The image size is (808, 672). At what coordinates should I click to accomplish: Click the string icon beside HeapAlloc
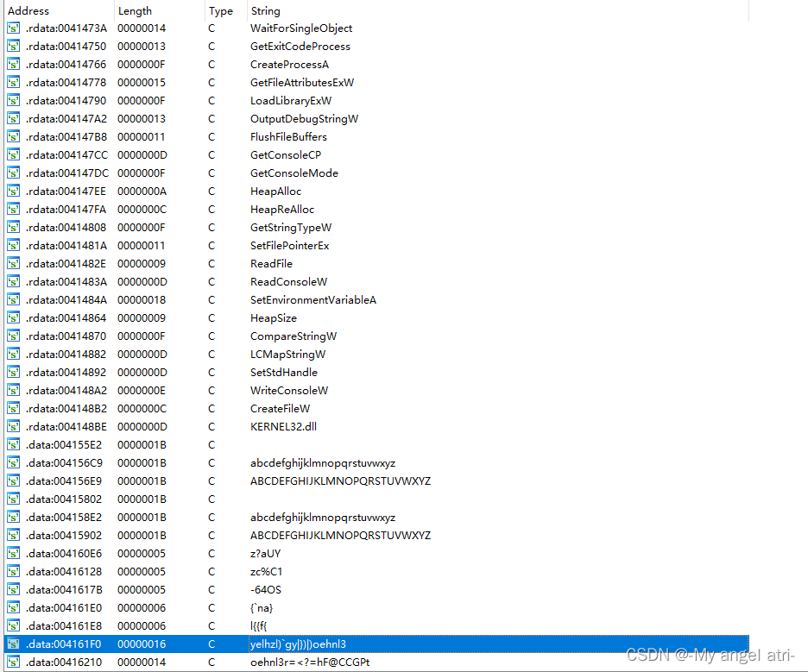pyautogui.click(x=14, y=191)
